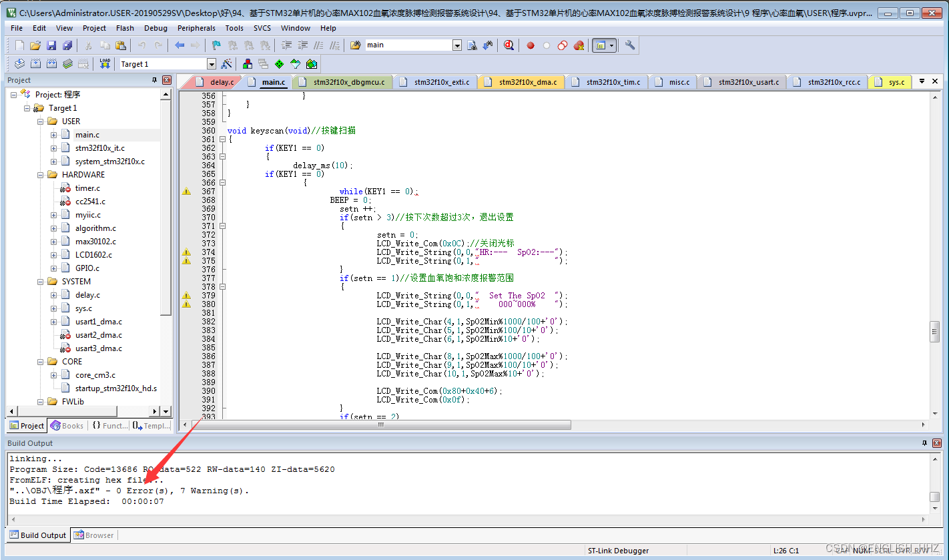Click the Build Output vertical scrollbar thumb
Screen dimensions: 949x560
point(935,497)
